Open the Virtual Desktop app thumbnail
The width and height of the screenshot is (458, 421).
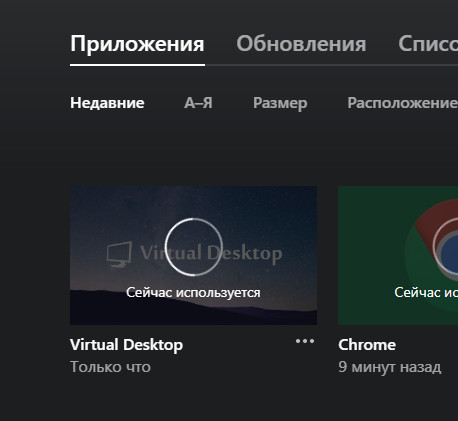[193, 255]
